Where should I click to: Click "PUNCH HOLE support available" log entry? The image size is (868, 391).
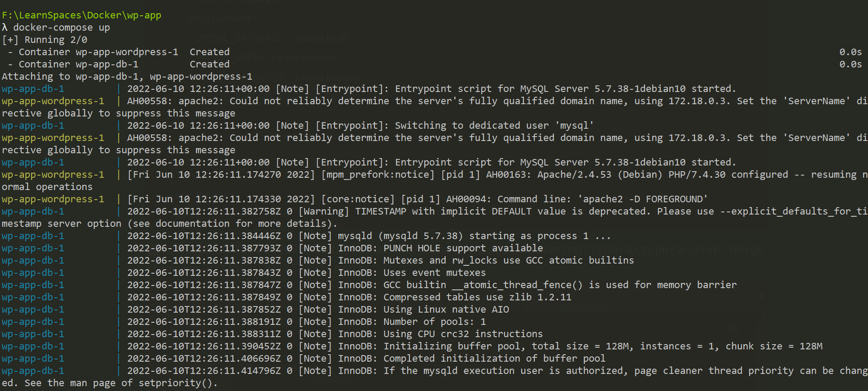point(463,248)
